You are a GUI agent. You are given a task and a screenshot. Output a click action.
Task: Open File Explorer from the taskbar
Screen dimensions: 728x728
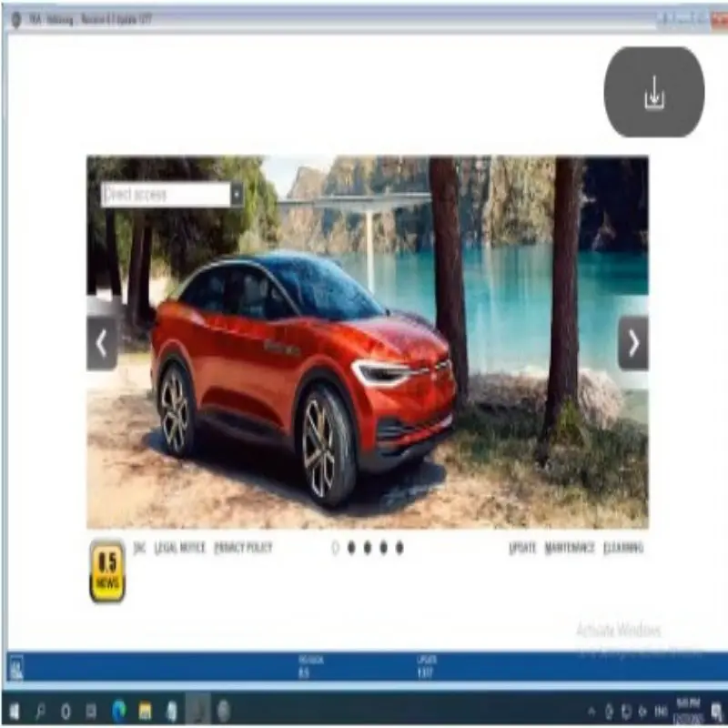click(145, 711)
